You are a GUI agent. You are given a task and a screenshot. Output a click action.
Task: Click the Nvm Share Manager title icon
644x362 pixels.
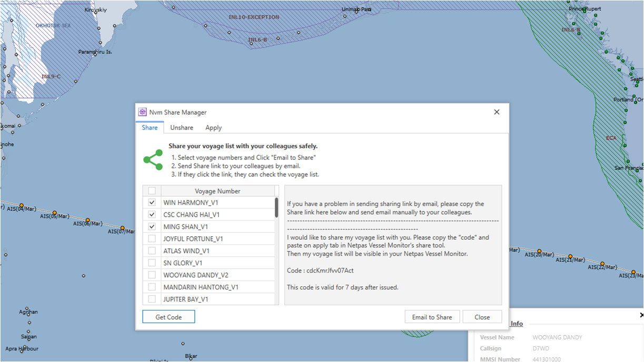[142, 112]
